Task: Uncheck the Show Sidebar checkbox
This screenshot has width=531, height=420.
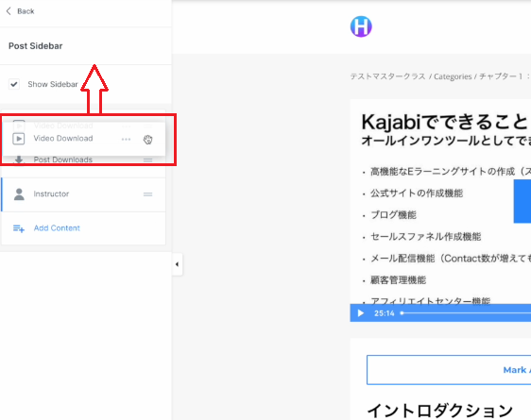Action: [14, 84]
